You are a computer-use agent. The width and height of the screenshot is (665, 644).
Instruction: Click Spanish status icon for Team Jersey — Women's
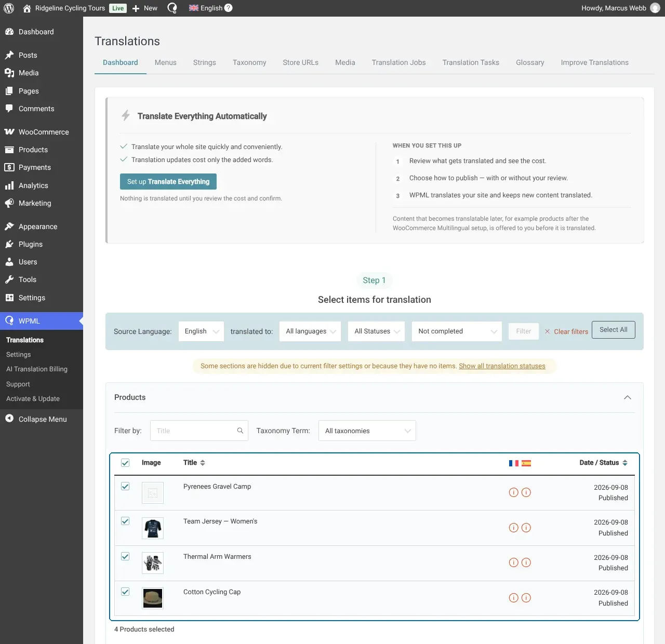tap(526, 528)
